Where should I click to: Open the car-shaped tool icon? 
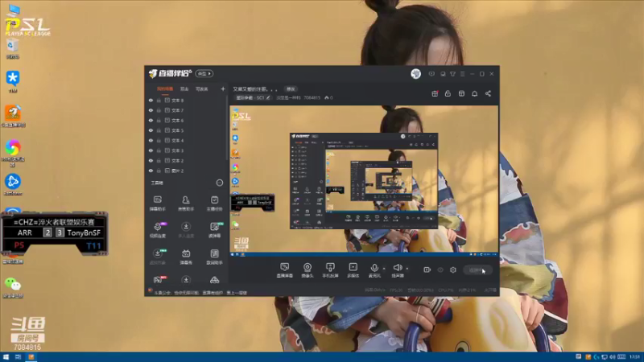click(214, 280)
